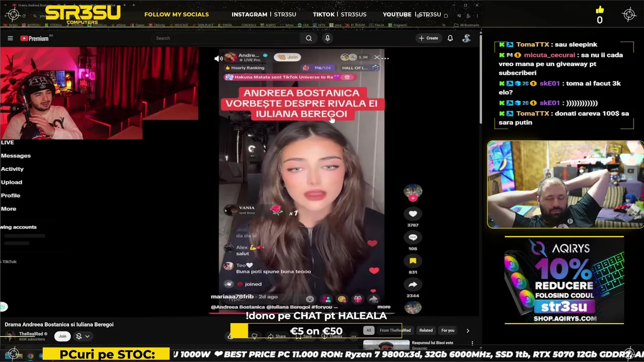Open the Create button

coord(429,38)
